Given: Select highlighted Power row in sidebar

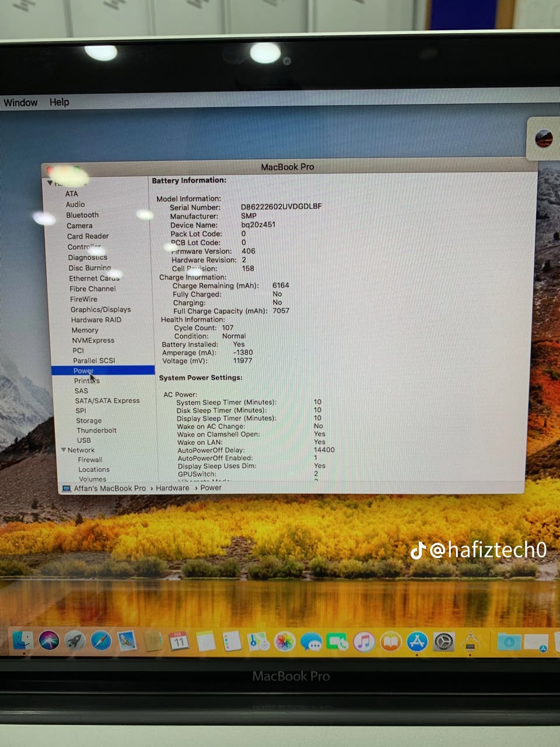Looking at the screenshot, I should (103, 371).
